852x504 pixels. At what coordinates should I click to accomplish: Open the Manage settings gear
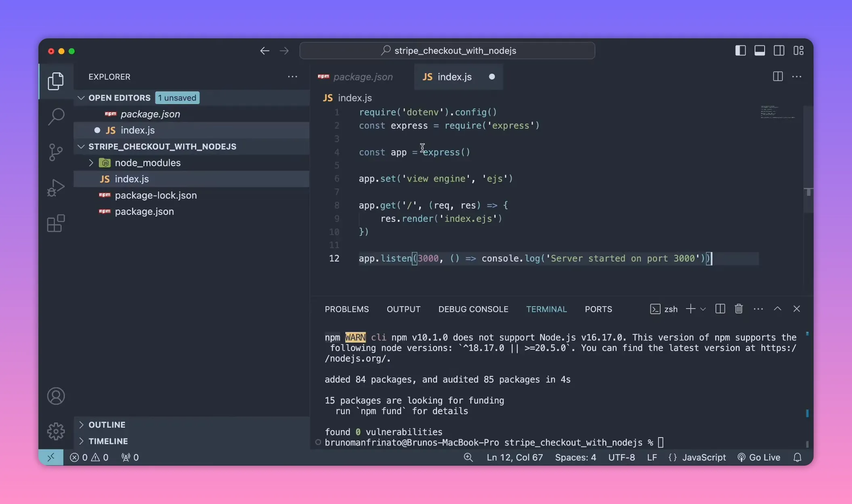pyautogui.click(x=56, y=431)
